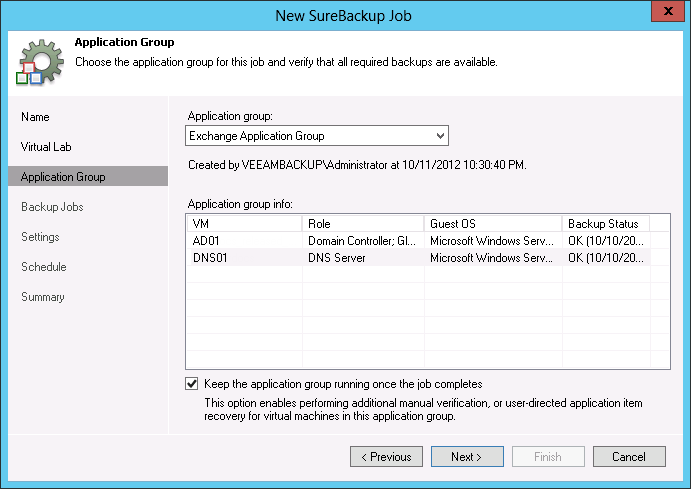Image resolution: width=691 pixels, height=489 pixels.
Task: Go to the Schedule wizard step
Action: pos(44,267)
